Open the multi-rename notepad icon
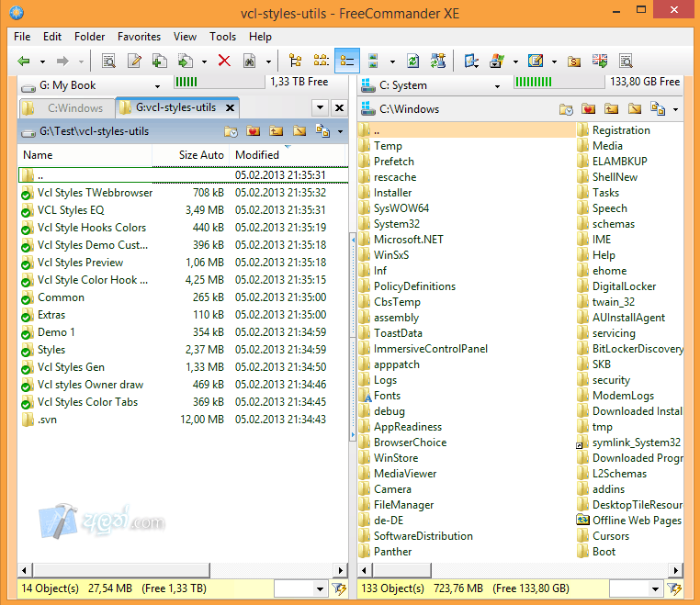The width and height of the screenshot is (700, 605). click(x=536, y=61)
